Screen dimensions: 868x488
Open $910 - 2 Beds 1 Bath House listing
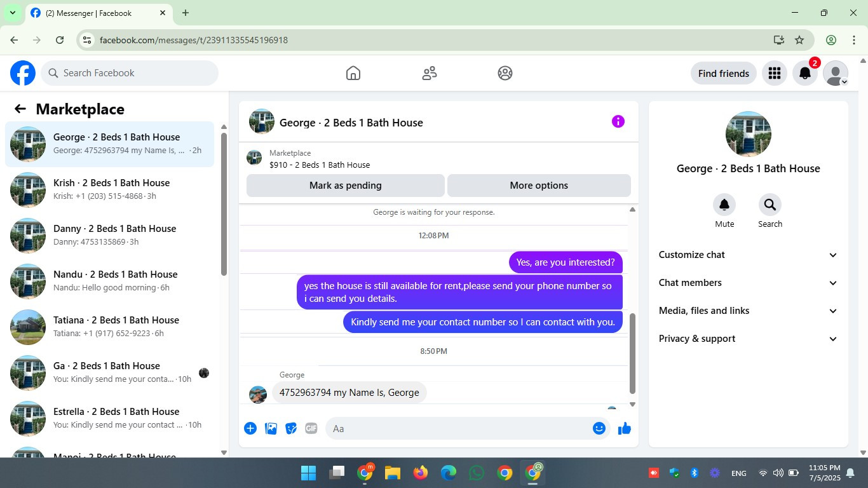click(x=320, y=165)
